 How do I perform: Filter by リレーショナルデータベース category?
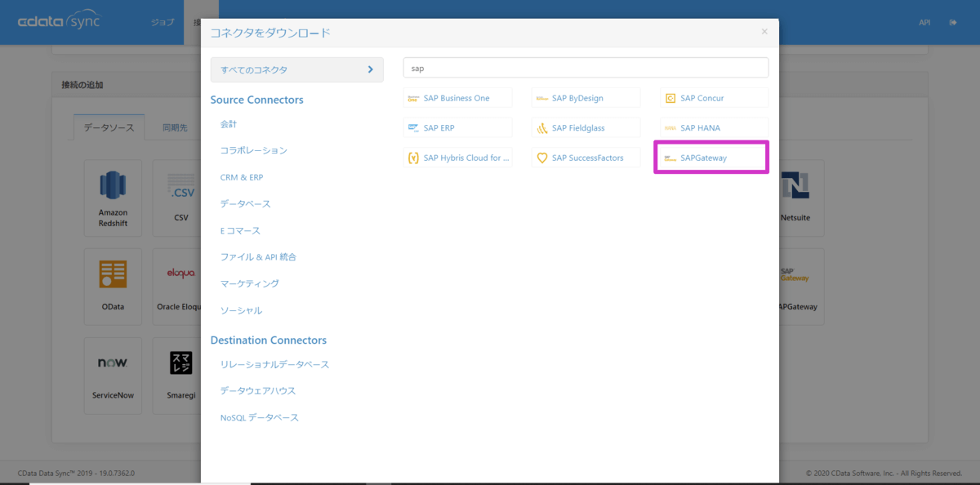(274, 364)
